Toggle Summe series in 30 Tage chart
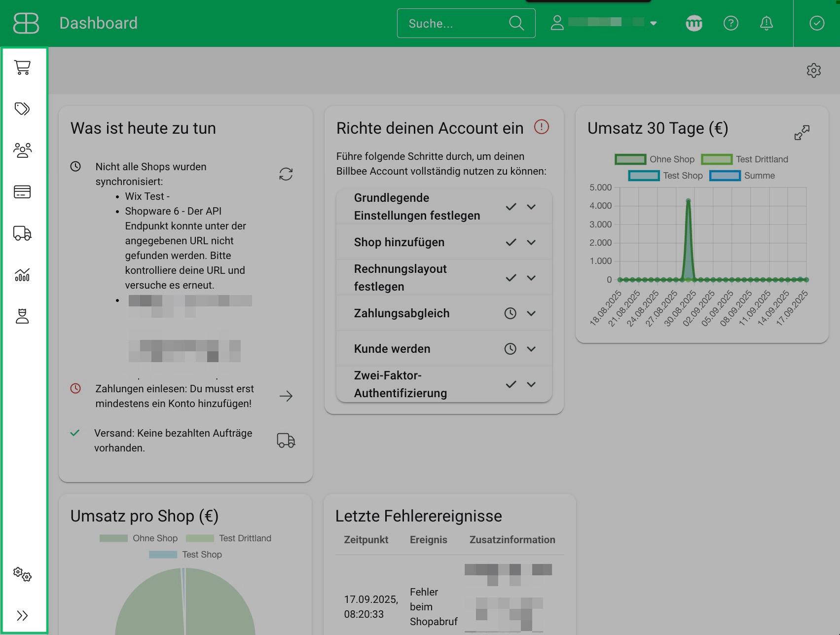Image resolution: width=840 pixels, height=635 pixels. (742, 176)
